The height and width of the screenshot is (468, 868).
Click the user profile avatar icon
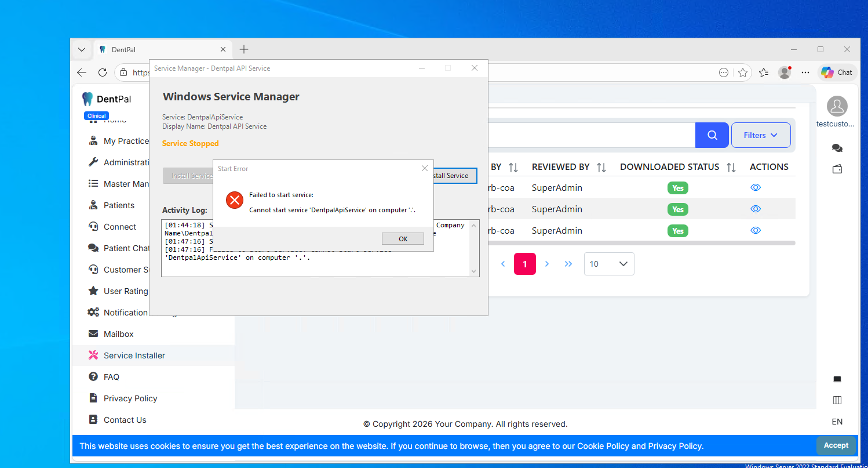tap(837, 107)
